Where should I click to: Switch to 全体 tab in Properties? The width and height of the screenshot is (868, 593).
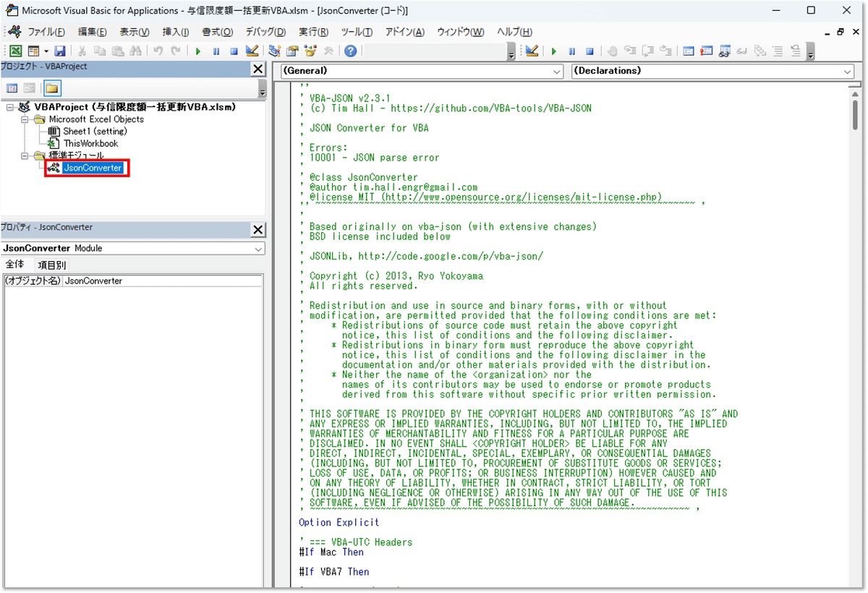[x=15, y=265]
